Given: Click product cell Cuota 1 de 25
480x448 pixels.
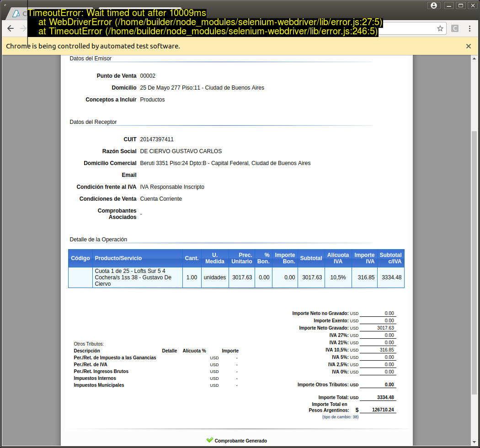Looking at the screenshot, I should click(x=138, y=277).
